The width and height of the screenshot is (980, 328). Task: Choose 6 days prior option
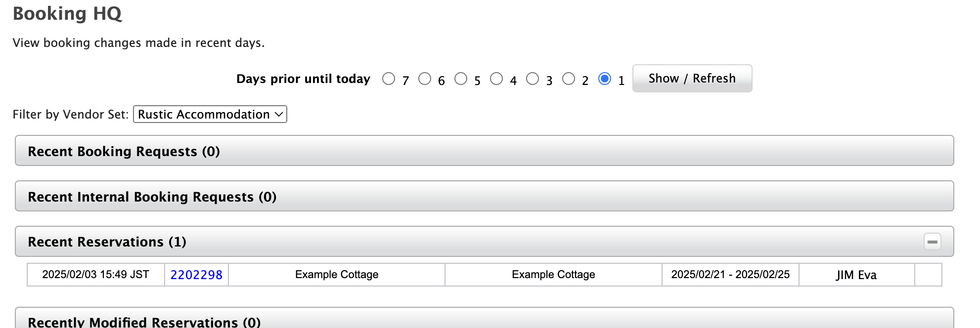pos(425,79)
